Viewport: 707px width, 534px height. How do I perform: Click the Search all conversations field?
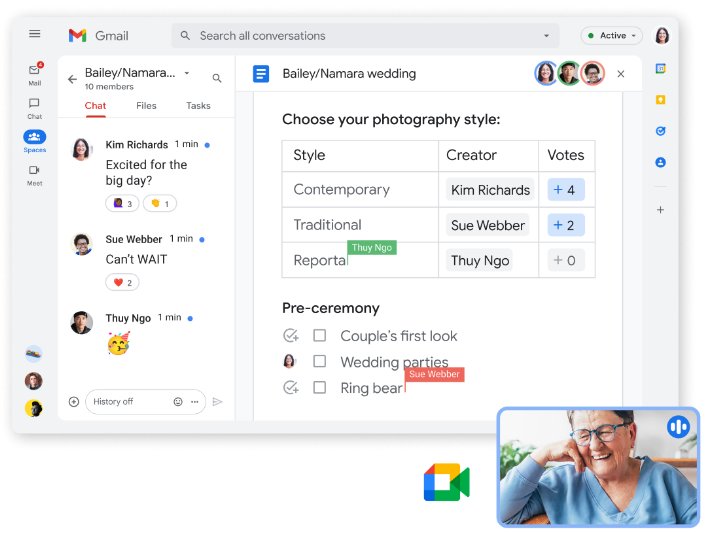[x=360, y=36]
